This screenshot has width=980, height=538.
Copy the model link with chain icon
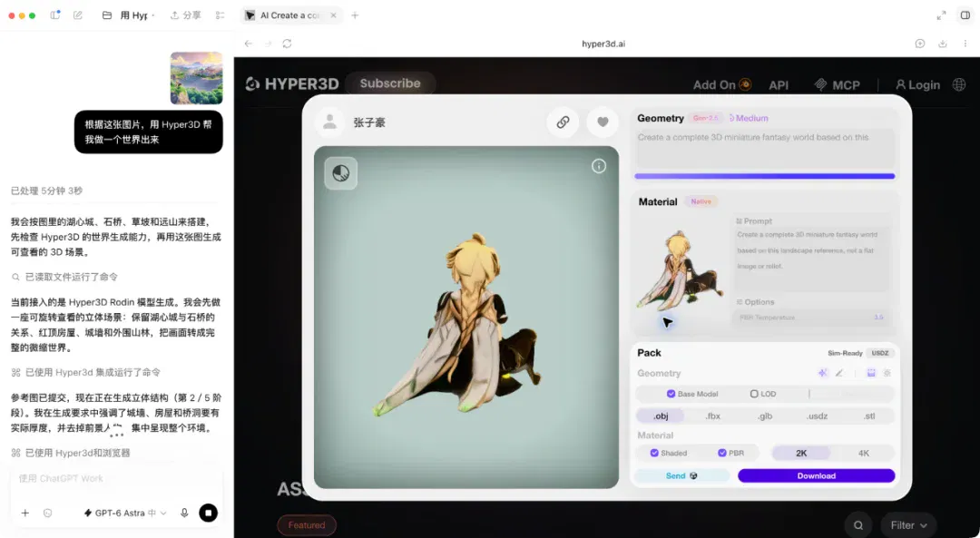tap(563, 122)
